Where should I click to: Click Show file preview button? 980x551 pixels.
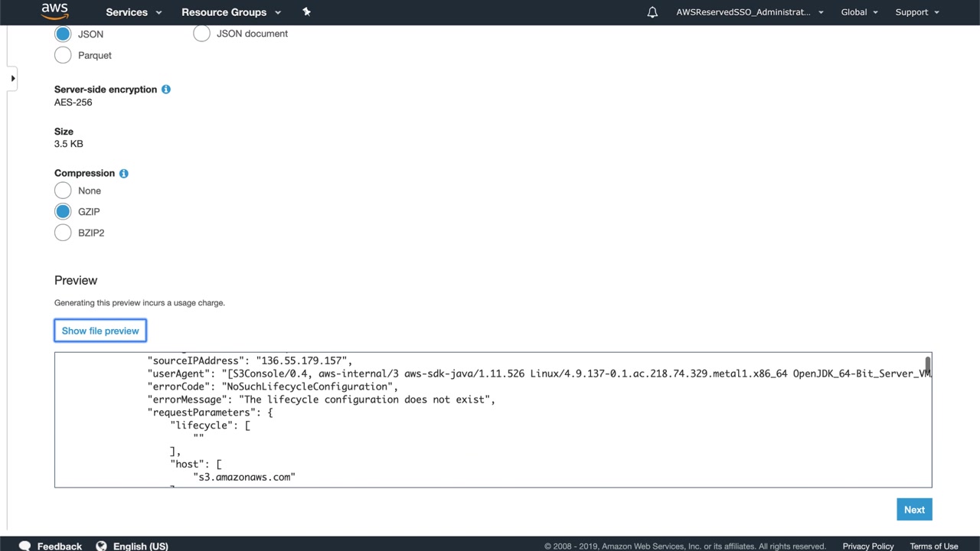(x=100, y=331)
